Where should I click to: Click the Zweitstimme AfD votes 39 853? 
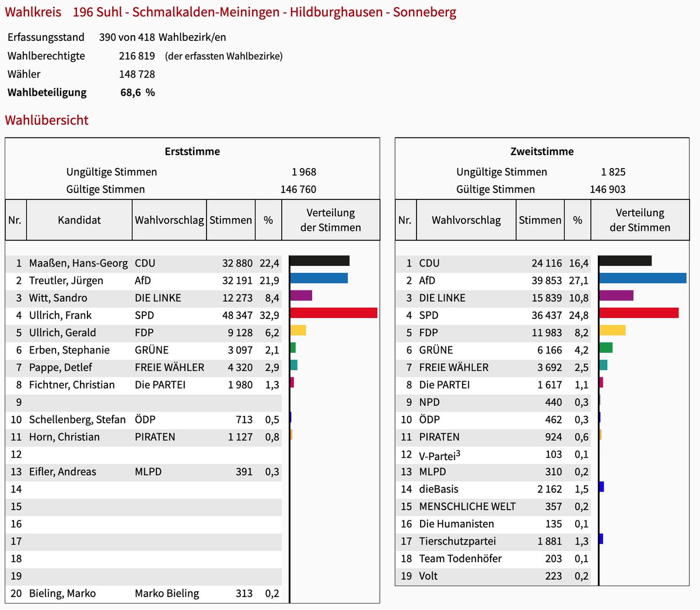pos(547,281)
